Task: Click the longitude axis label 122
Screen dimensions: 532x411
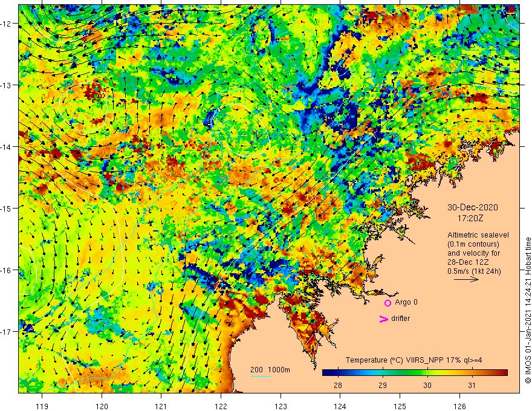Action: click(x=221, y=406)
